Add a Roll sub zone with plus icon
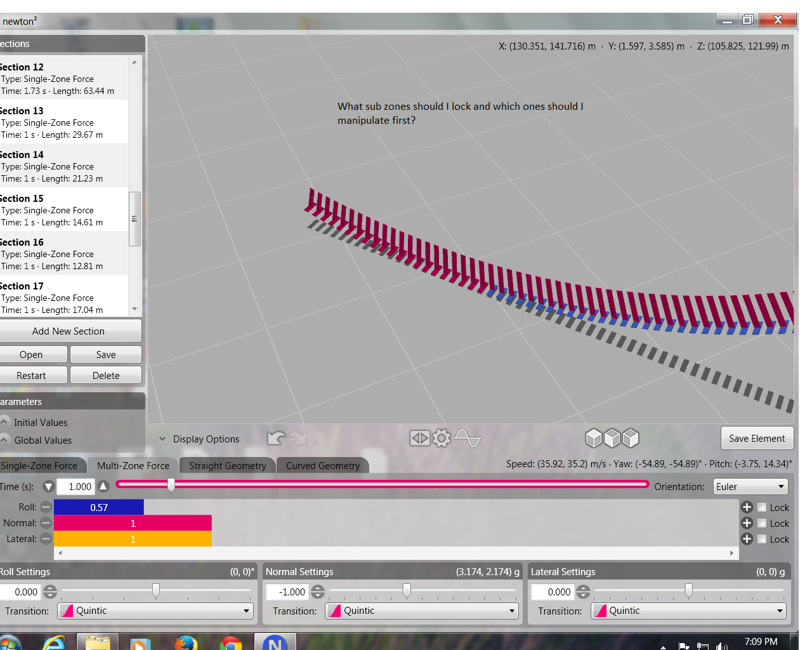The height and width of the screenshot is (650, 812). pyautogui.click(x=747, y=507)
